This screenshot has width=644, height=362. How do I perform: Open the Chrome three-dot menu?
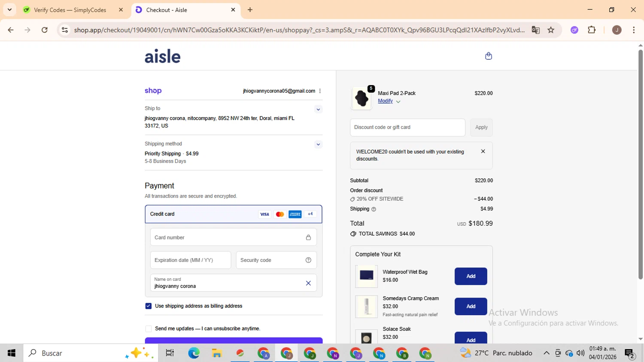click(634, 30)
